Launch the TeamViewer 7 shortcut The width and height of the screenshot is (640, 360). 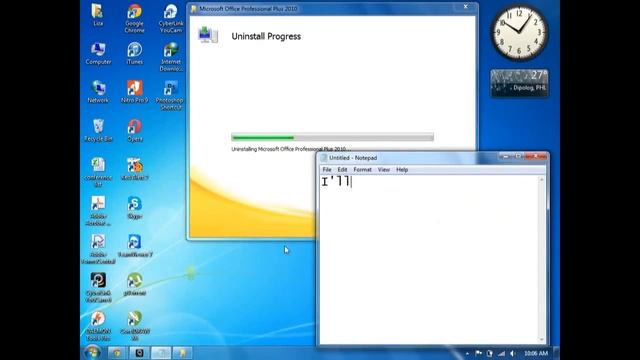click(x=135, y=246)
